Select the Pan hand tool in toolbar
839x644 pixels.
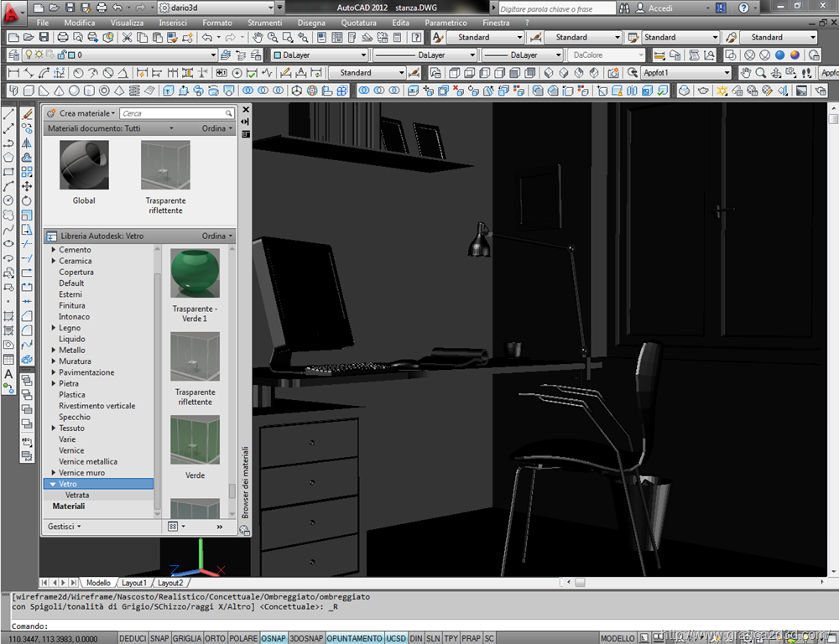pyautogui.click(x=258, y=38)
